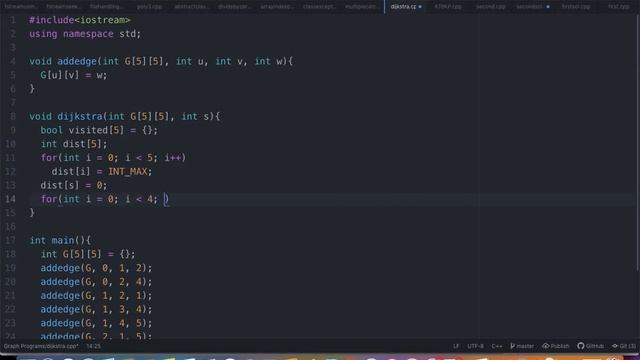Click on 'int dist[5];' line
Viewport: 640px width, 360px height.
coord(73,144)
